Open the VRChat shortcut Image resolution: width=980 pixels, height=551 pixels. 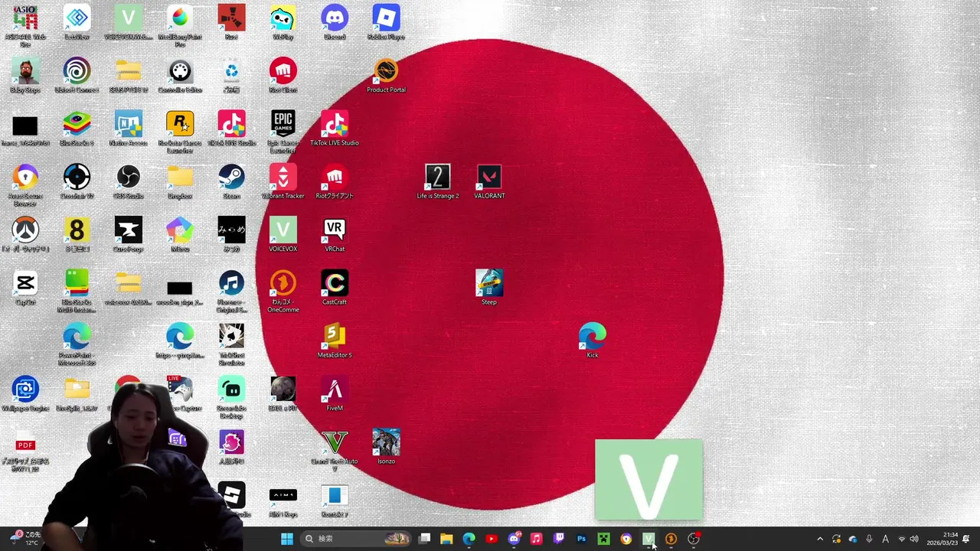click(x=335, y=234)
